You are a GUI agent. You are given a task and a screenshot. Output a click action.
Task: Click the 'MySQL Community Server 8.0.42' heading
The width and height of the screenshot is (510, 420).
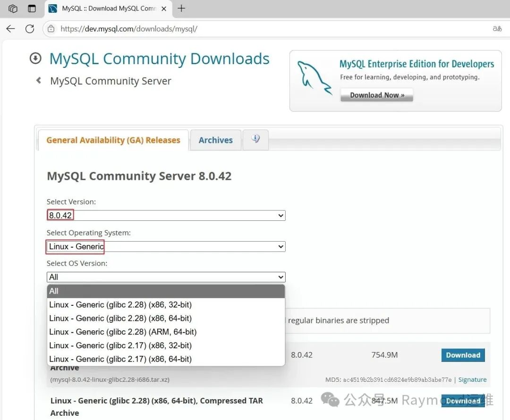139,176
